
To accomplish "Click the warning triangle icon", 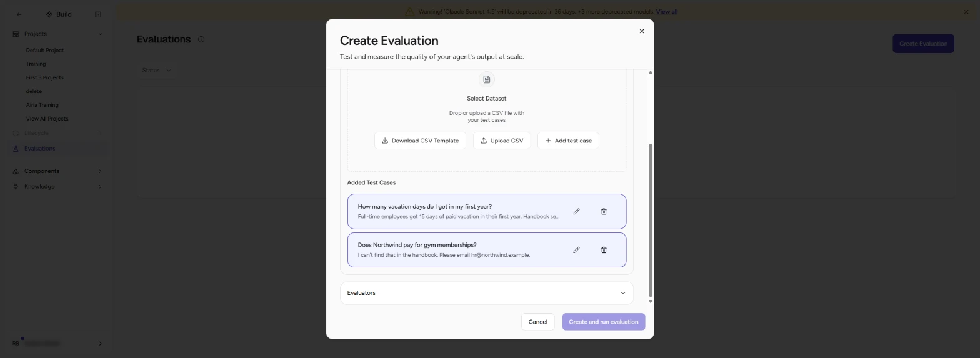I will click(x=409, y=12).
